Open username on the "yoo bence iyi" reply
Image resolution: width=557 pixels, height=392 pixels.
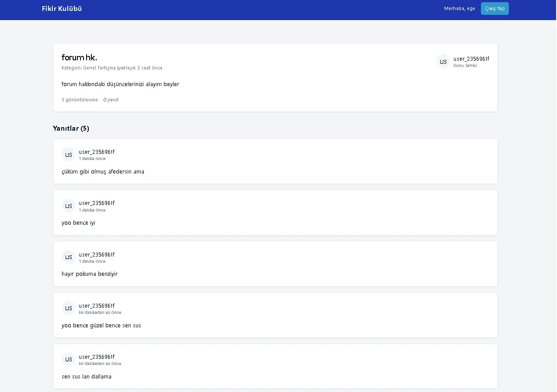click(97, 203)
